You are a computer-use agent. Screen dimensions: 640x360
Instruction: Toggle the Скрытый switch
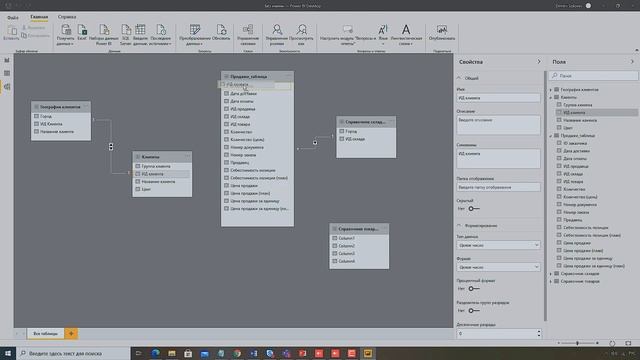tap(473, 209)
